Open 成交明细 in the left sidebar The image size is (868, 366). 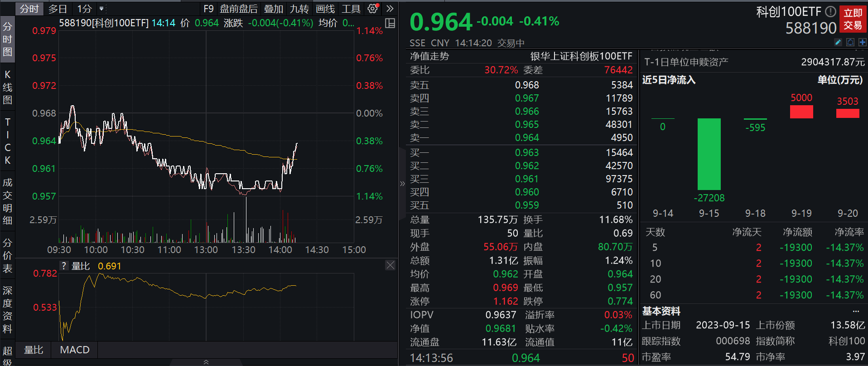[x=7, y=201]
